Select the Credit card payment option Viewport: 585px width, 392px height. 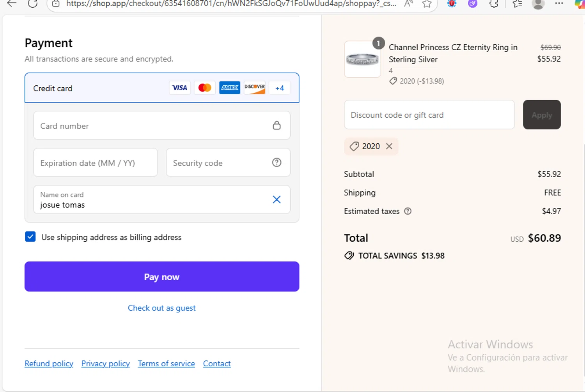(162, 88)
